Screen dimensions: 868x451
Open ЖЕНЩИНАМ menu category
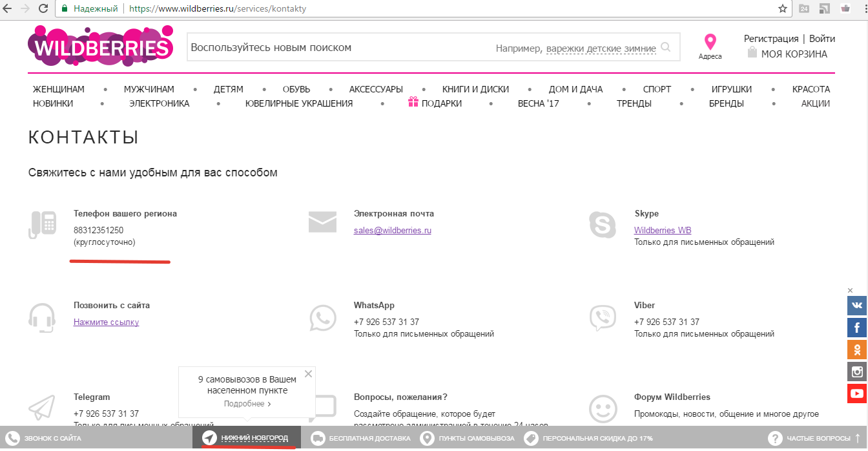pos(59,89)
